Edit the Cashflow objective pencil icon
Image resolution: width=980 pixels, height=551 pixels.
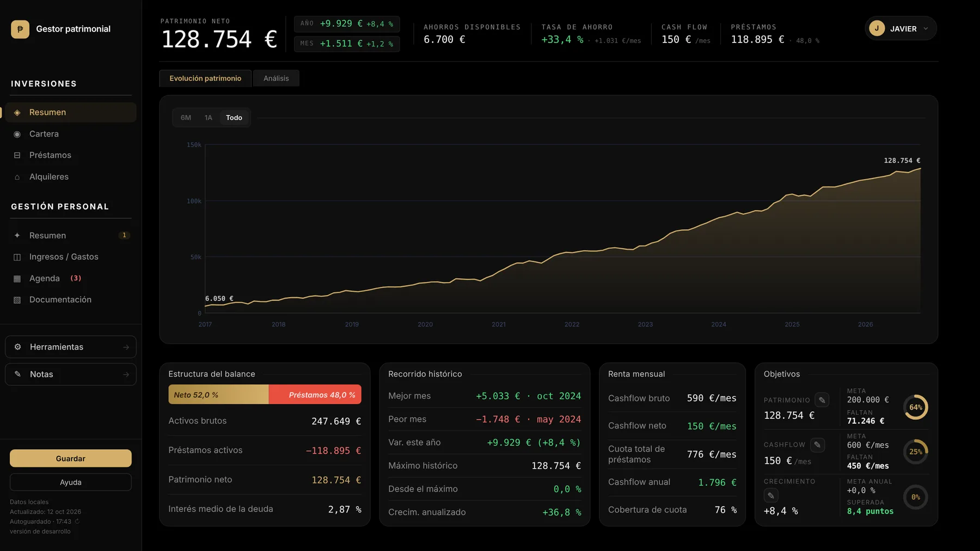pos(817,445)
